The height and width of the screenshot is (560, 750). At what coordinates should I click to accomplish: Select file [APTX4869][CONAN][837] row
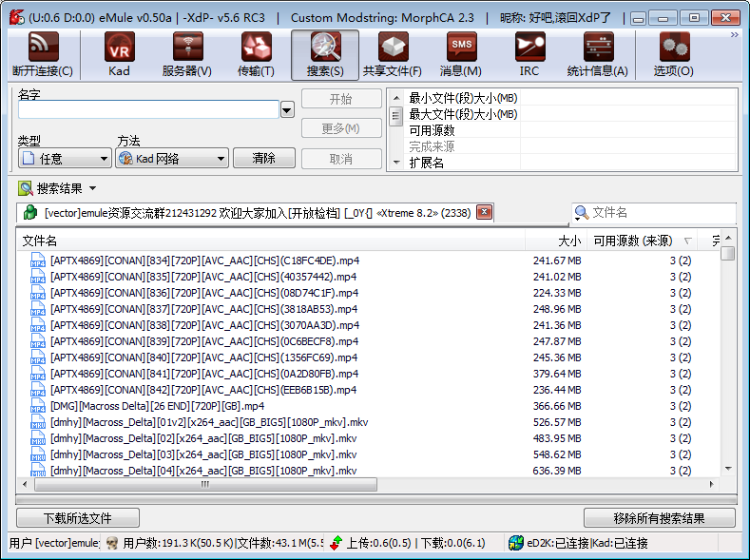point(368,309)
